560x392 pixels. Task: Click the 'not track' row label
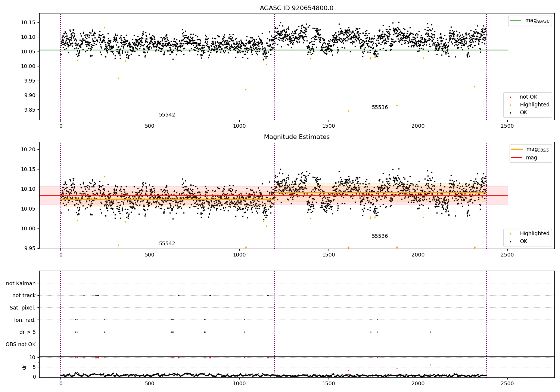pos(24,296)
